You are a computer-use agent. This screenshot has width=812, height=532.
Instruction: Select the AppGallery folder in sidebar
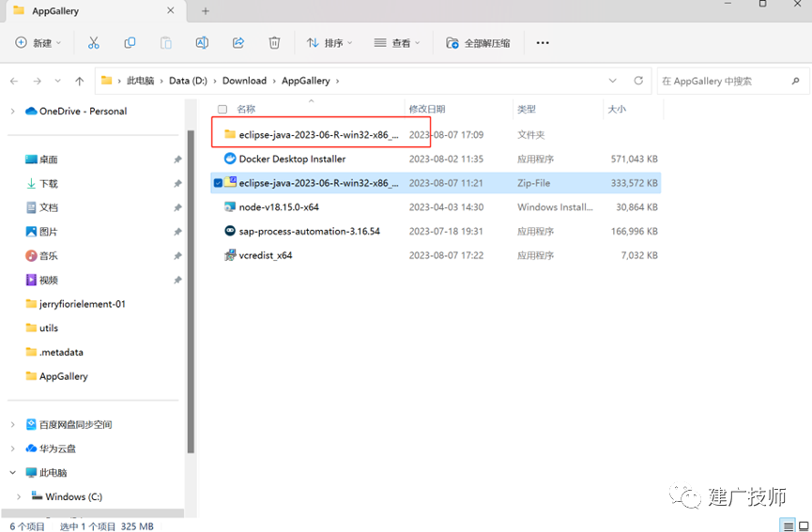point(57,376)
